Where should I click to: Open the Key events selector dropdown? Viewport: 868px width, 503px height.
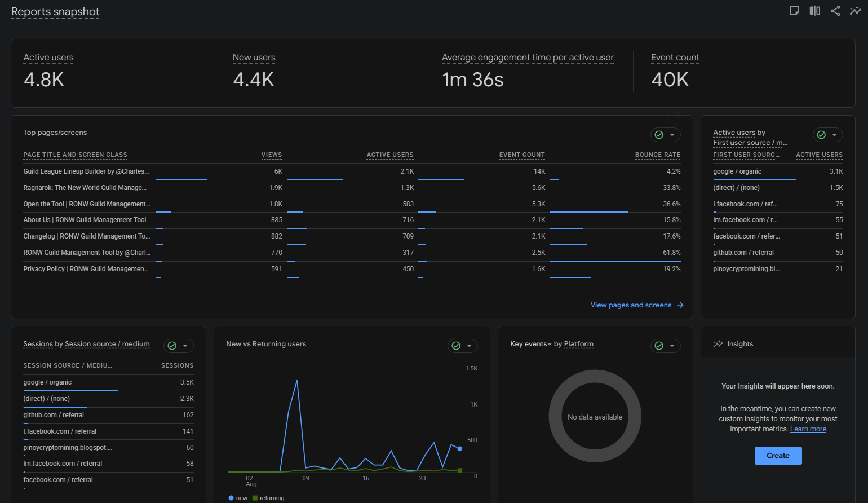(531, 344)
